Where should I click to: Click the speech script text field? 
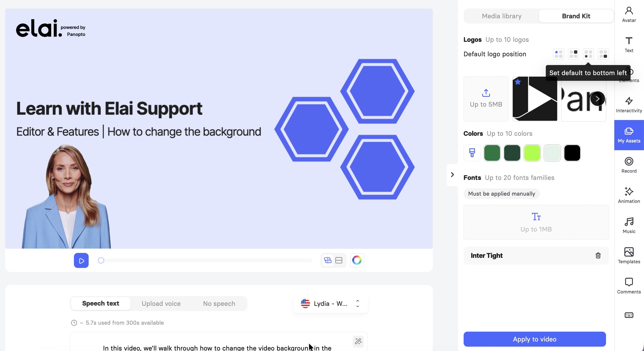point(219,342)
